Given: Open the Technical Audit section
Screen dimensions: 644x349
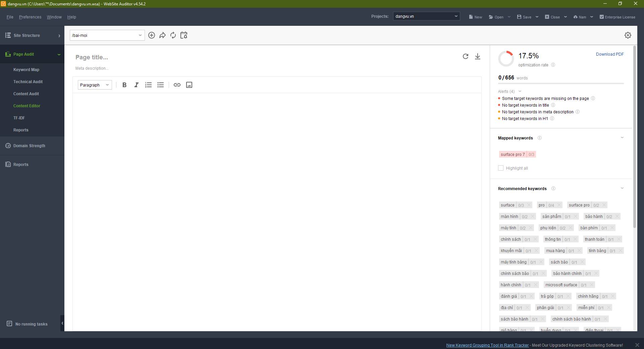Looking at the screenshot, I should click(x=28, y=82).
